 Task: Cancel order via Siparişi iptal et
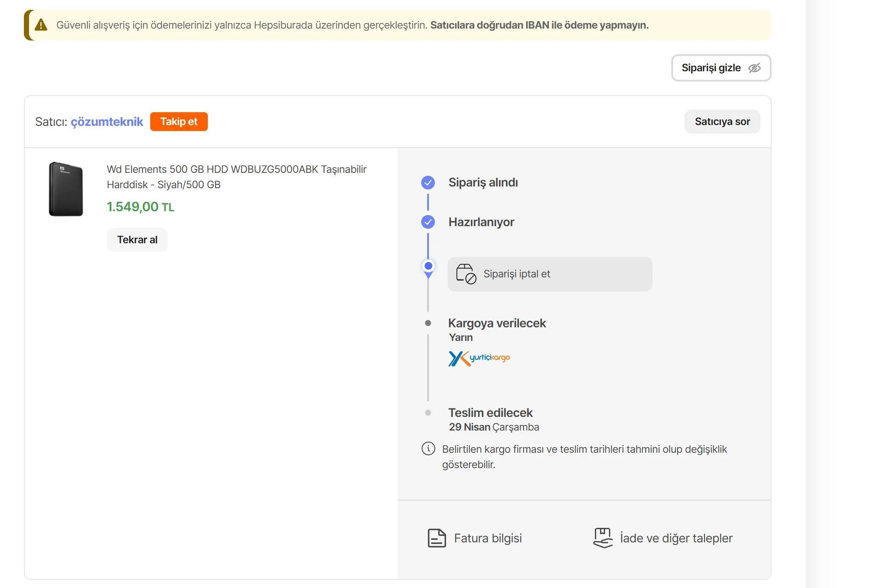point(550,274)
